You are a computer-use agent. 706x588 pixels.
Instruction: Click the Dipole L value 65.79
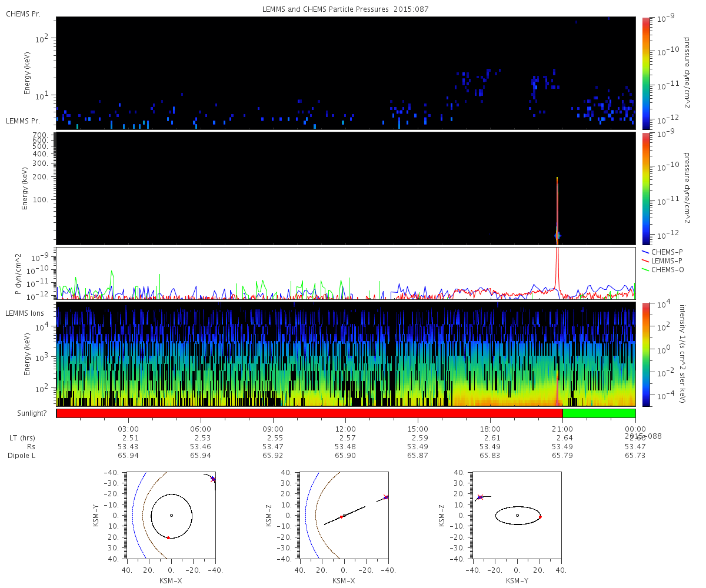coord(563,456)
